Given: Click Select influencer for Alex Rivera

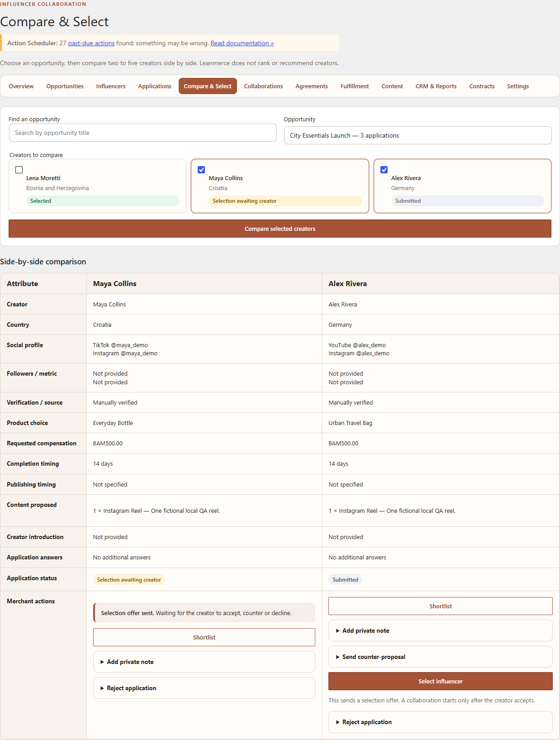Looking at the screenshot, I should coord(440,681).
